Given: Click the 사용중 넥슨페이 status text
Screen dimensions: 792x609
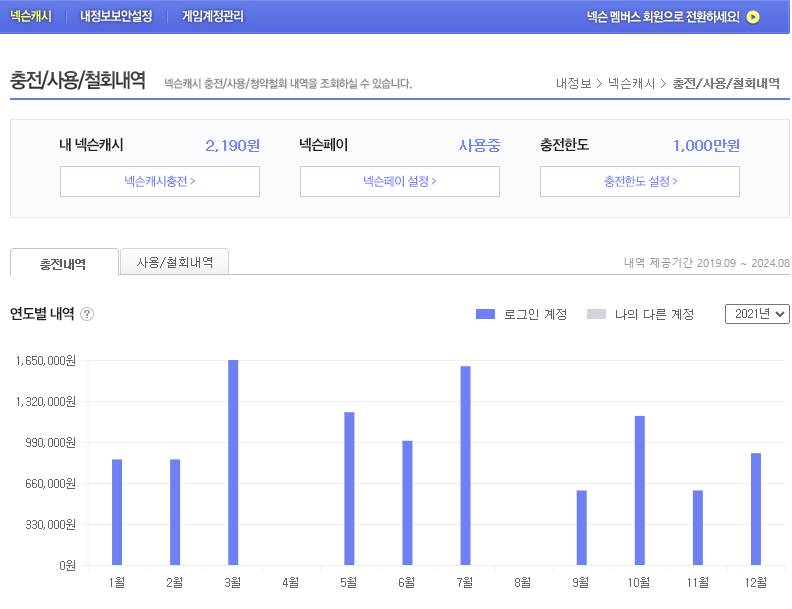Looking at the screenshot, I should coord(479,145).
